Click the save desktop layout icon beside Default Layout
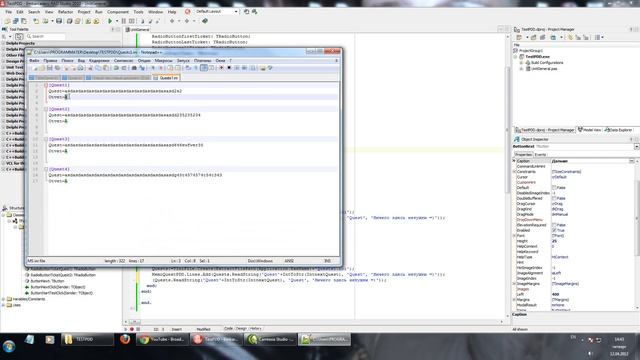Image resolution: width=640 pixels, height=360 pixels. pyautogui.click(x=247, y=12)
